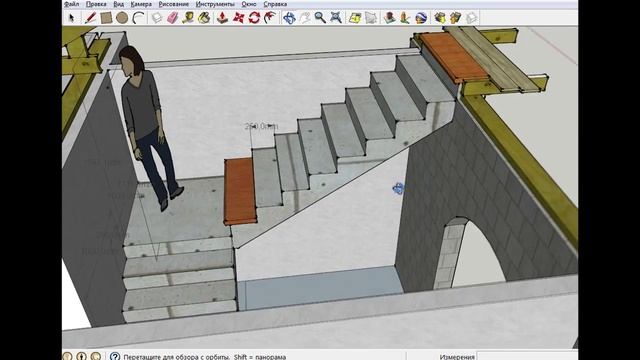Image resolution: width=640 pixels, height=360 pixels.
Task: Choose the Rotate tool
Action: tap(254, 18)
